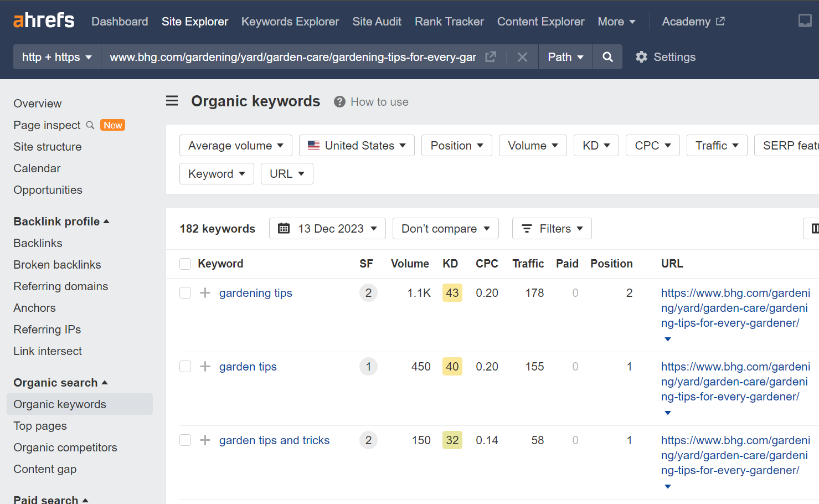This screenshot has height=504, width=819.
Task: Click KD 40 badge for garden tips
Action: tap(452, 367)
